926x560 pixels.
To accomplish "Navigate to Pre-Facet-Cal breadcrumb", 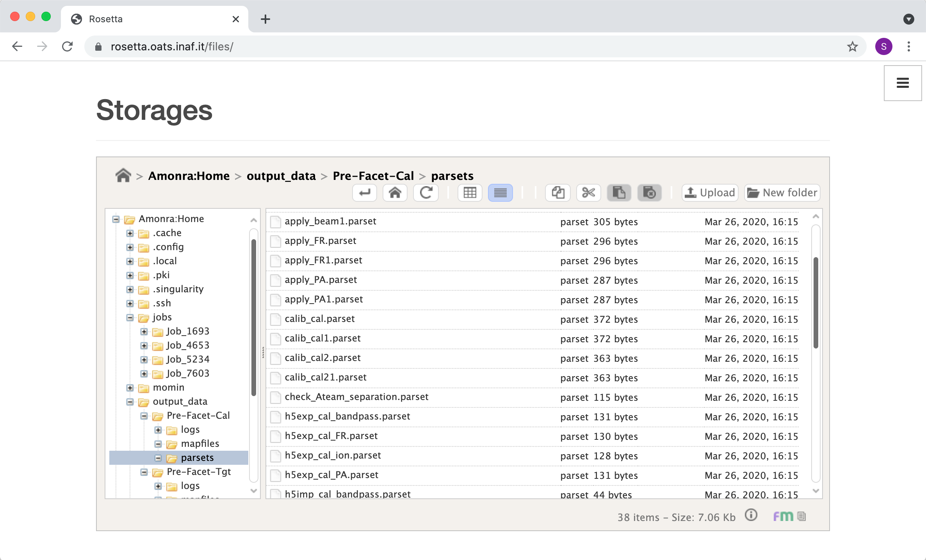I will [373, 176].
